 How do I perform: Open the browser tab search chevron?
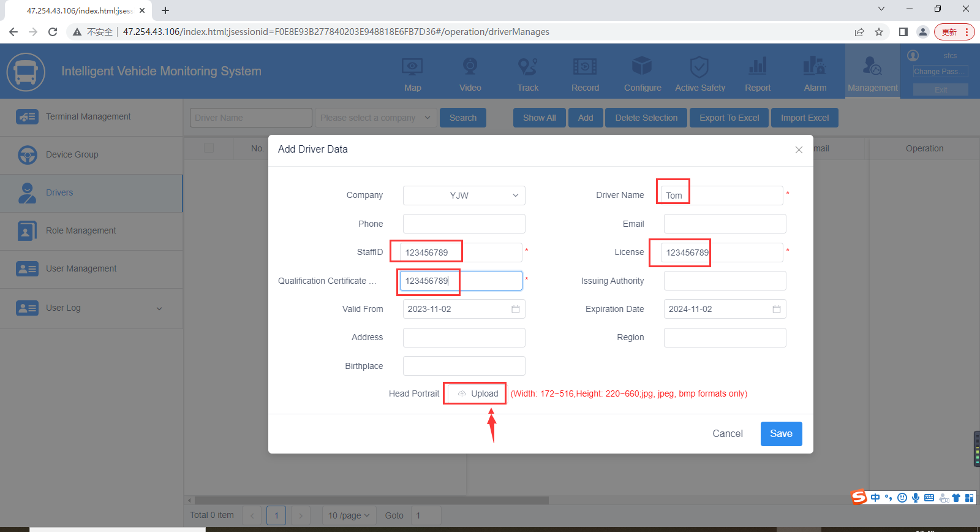[881, 9]
